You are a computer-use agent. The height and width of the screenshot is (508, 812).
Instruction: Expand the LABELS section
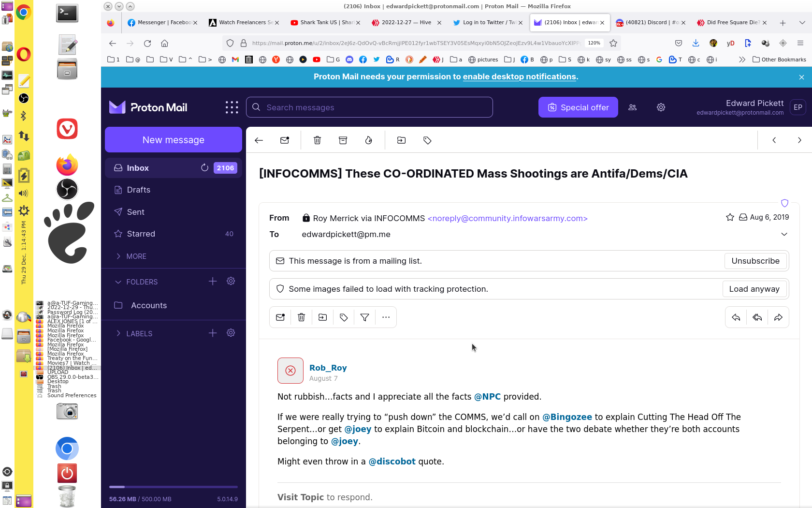[133, 334]
